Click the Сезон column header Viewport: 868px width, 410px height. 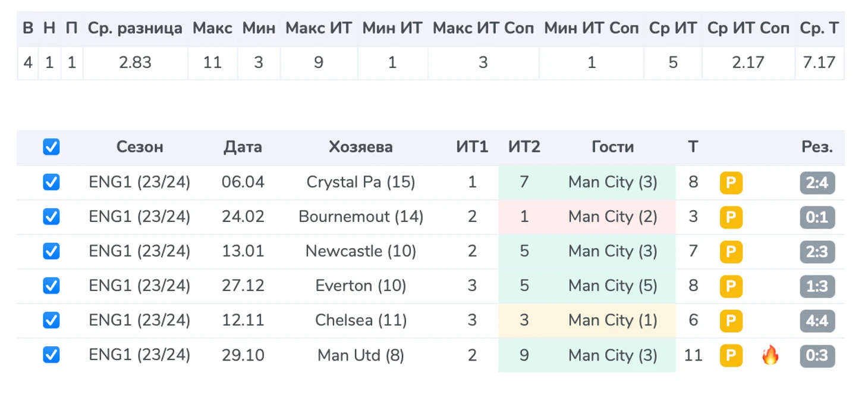[140, 147]
